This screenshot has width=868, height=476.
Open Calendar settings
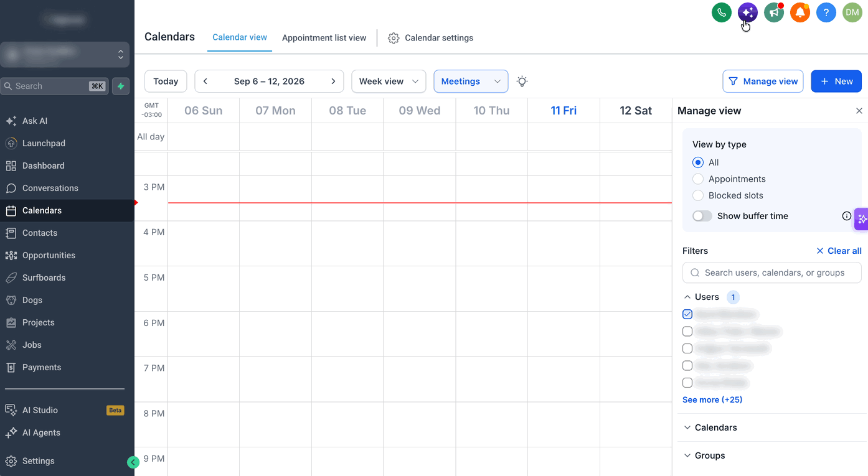(430, 38)
